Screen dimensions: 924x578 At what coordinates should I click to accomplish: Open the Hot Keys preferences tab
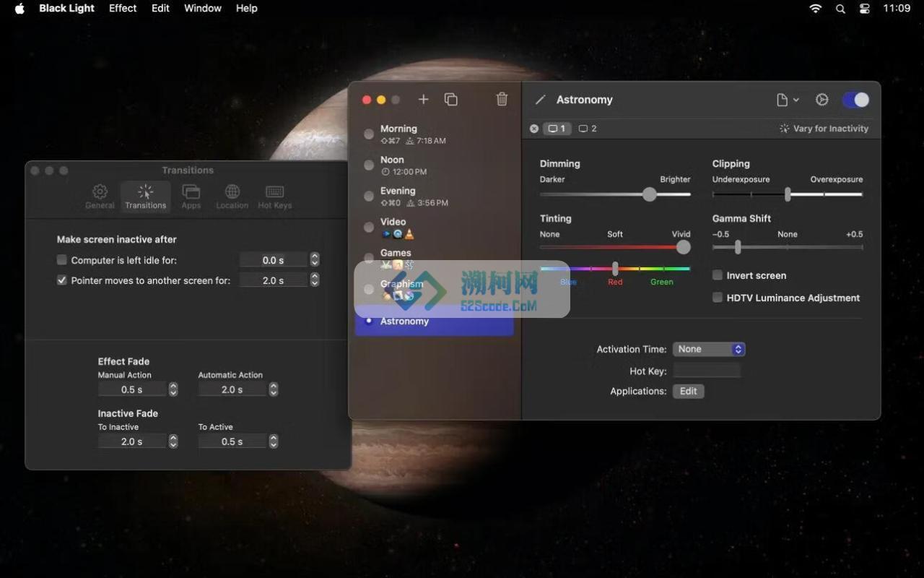[x=274, y=196]
